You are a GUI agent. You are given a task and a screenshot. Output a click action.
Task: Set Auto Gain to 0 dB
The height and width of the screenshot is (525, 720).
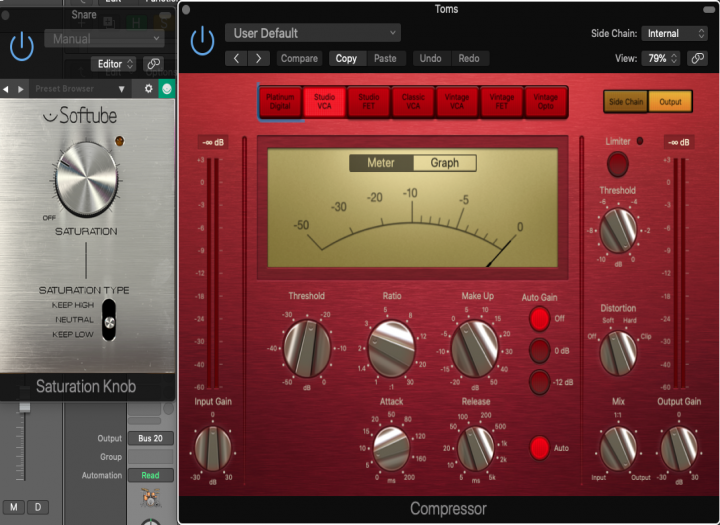click(539, 351)
